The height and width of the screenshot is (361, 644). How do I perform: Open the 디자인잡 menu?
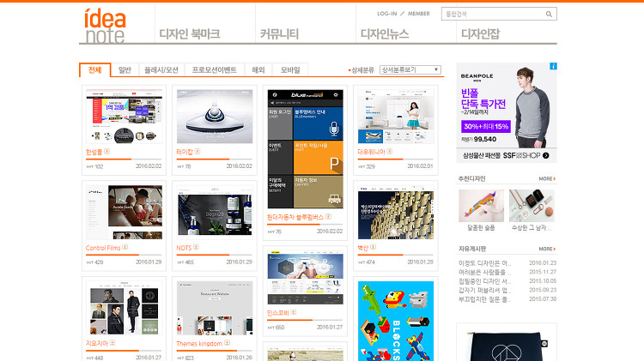pyautogui.click(x=481, y=33)
